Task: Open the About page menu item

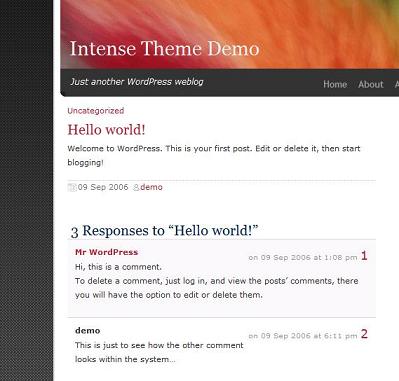Action: tap(371, 84)
